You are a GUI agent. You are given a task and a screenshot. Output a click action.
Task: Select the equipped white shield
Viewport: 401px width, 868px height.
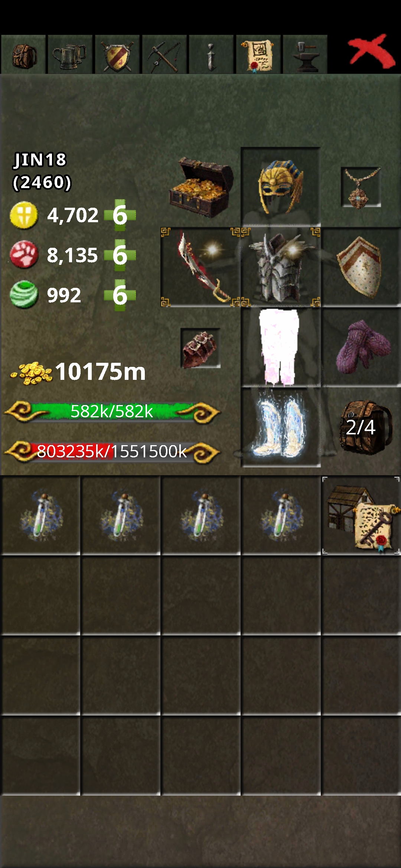361,267
